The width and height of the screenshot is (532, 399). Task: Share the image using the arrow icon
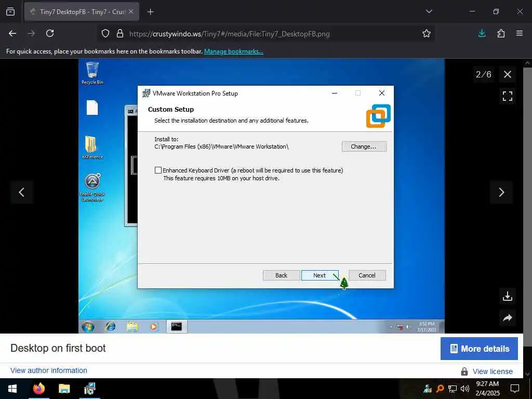507,318
